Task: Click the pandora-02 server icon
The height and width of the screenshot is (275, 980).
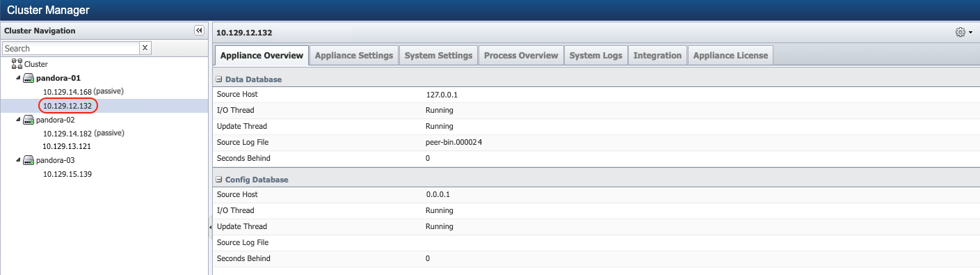Action: 29,120
